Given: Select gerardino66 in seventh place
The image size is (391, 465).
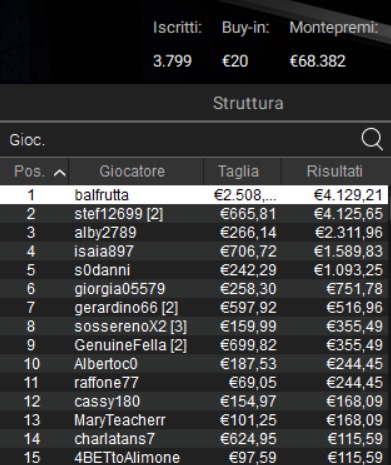Looking at the screenshot, I should coord(194,307).
